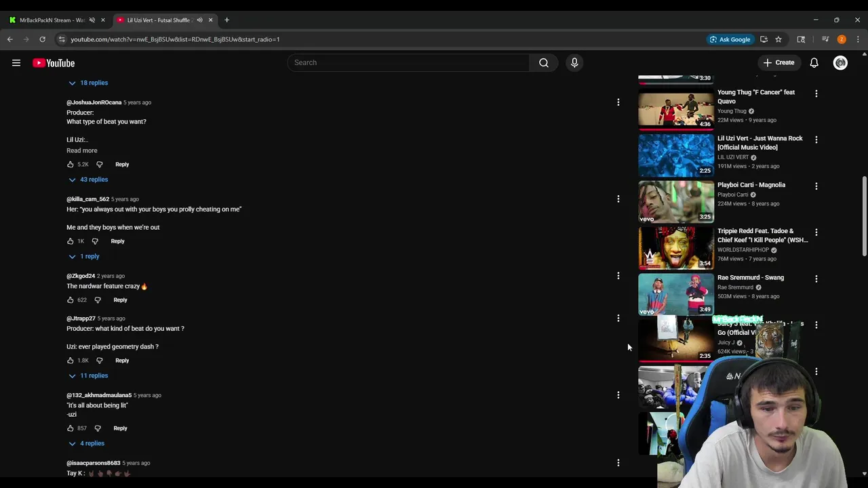Open options for @JoshuaJonROcana's comment
The image size is (868, 488).
pos(618,102)
